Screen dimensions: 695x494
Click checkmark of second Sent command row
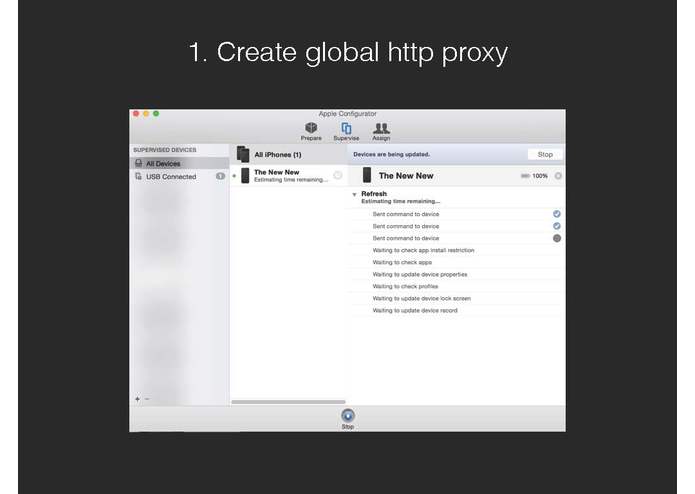pos(557,226)
